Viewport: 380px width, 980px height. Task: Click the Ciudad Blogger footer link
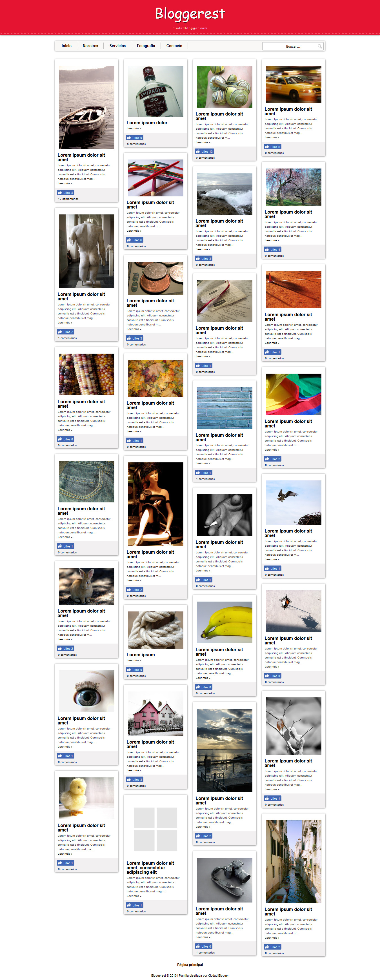pos(218,975)
